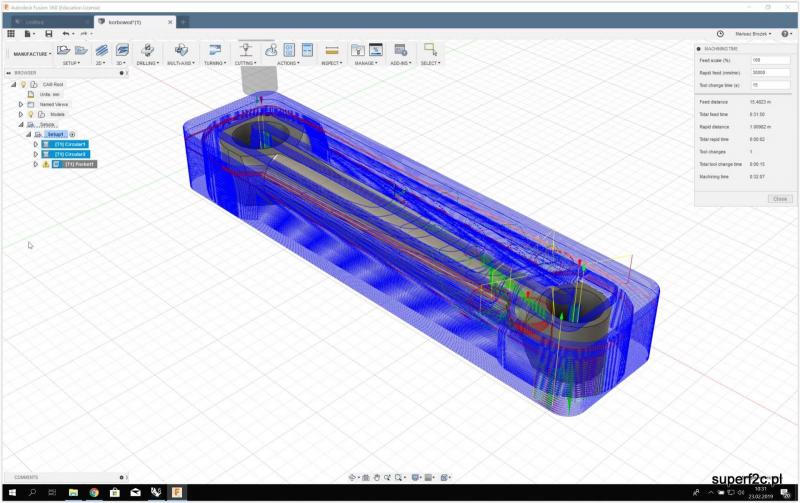Toggle visibility bulb of Models node
Image resolution: width=800 pixels, height=503 pixels.
pyautogui.click(x=31, y=114)
